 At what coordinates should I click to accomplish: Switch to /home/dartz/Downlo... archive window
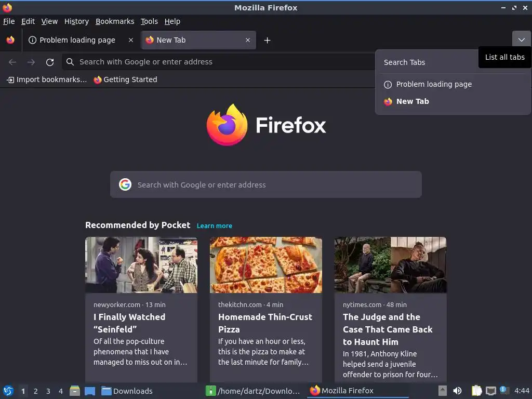click(x=254, y=391)
